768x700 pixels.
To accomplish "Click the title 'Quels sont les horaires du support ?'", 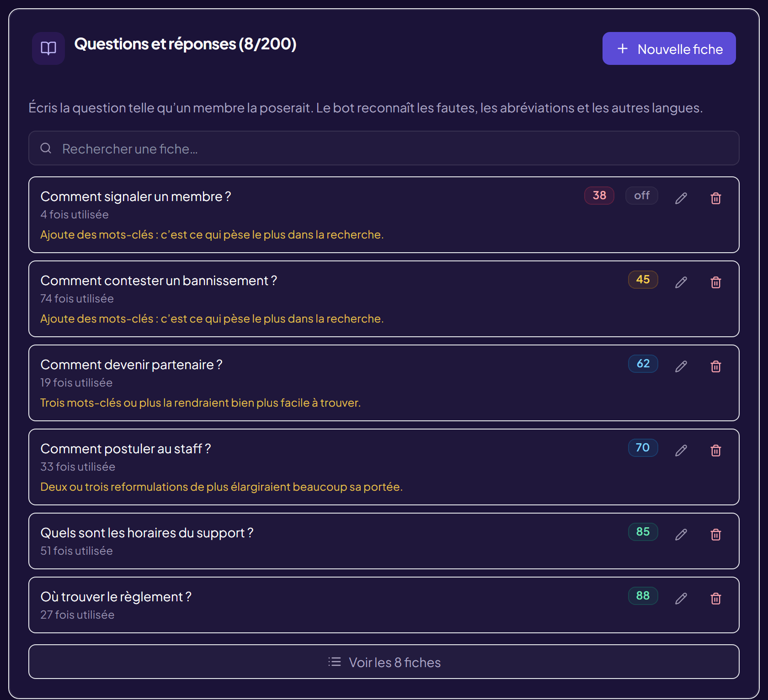I will 147,533.
